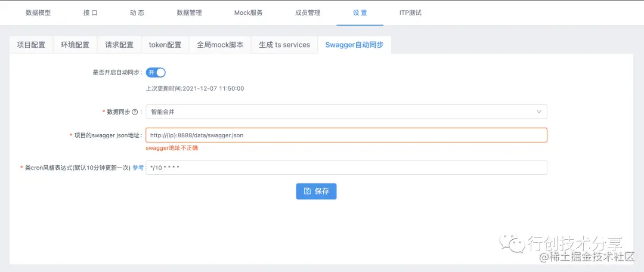Click the chevron arrow of 数据同步 dropdown
Screen dimensions: 644x272
[x=539, y=112]
